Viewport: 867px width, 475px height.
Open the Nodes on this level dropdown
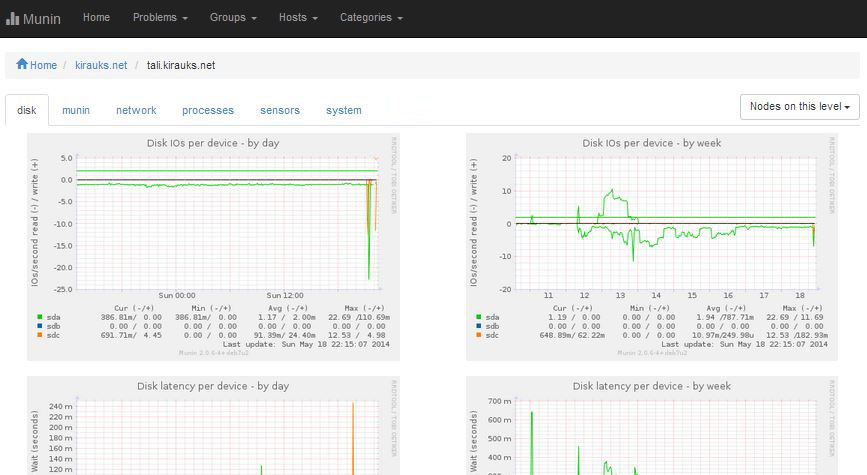(x=799, y=107)
